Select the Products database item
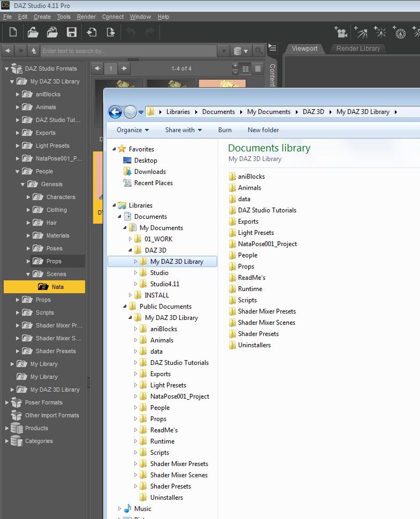This screenshot has width=420, height=519. 36,428
